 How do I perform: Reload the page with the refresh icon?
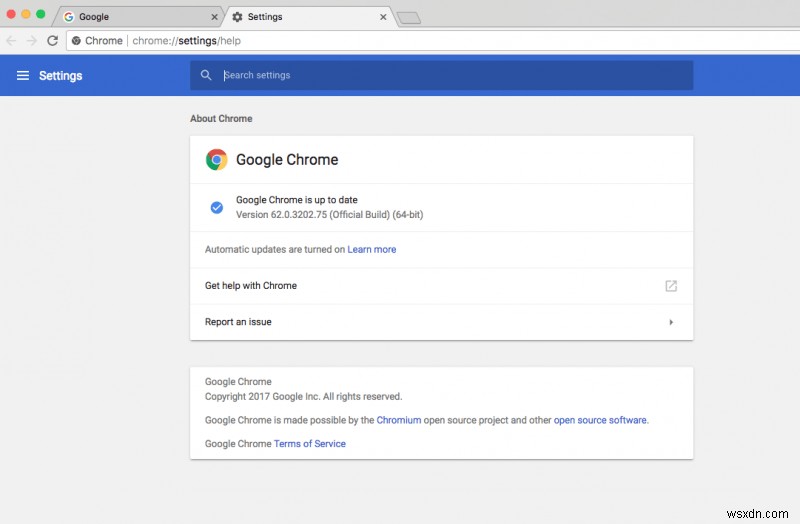pos(52,40)
